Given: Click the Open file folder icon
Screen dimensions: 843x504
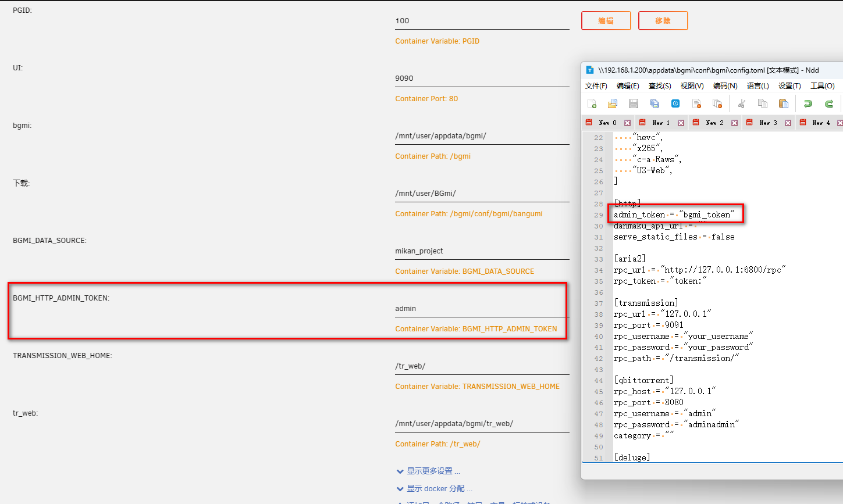Looking at the screenshot, I should pyautogui.click(x=613, y=103).
